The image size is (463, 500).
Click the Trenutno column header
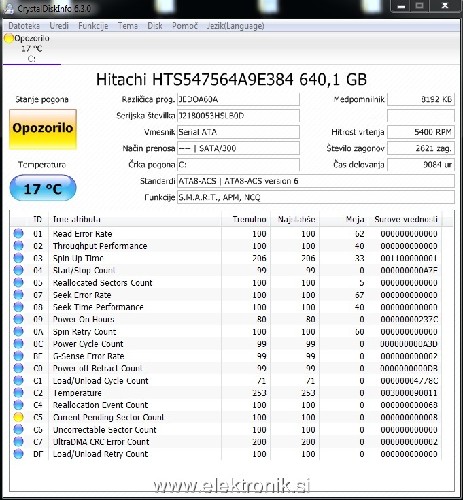click(246, 219)
